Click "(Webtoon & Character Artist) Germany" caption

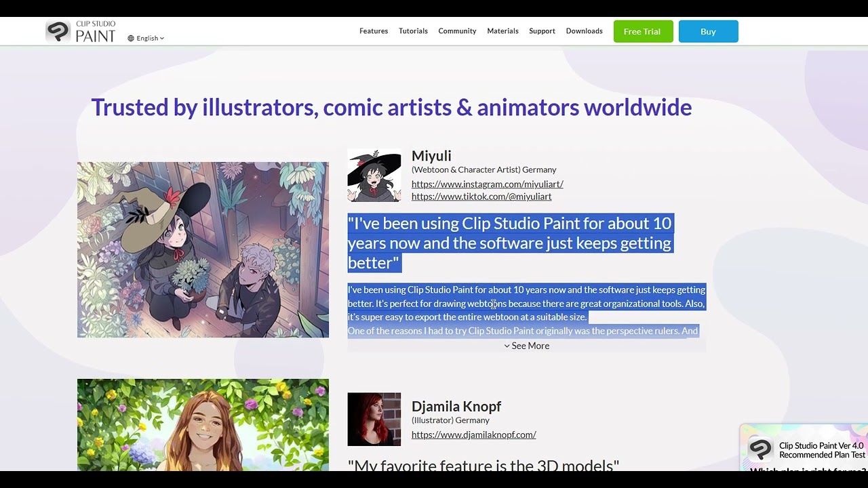(484, 169)
